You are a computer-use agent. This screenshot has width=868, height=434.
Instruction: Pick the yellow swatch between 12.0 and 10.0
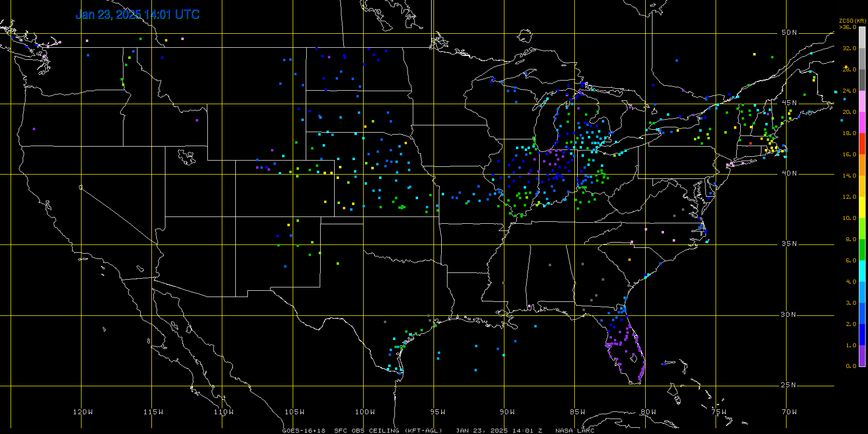click(x=862, y=207)
